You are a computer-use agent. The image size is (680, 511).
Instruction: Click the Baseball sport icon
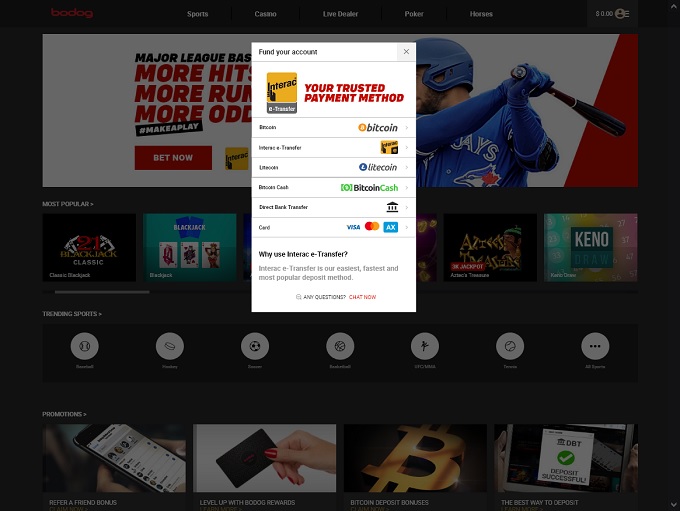85,346
